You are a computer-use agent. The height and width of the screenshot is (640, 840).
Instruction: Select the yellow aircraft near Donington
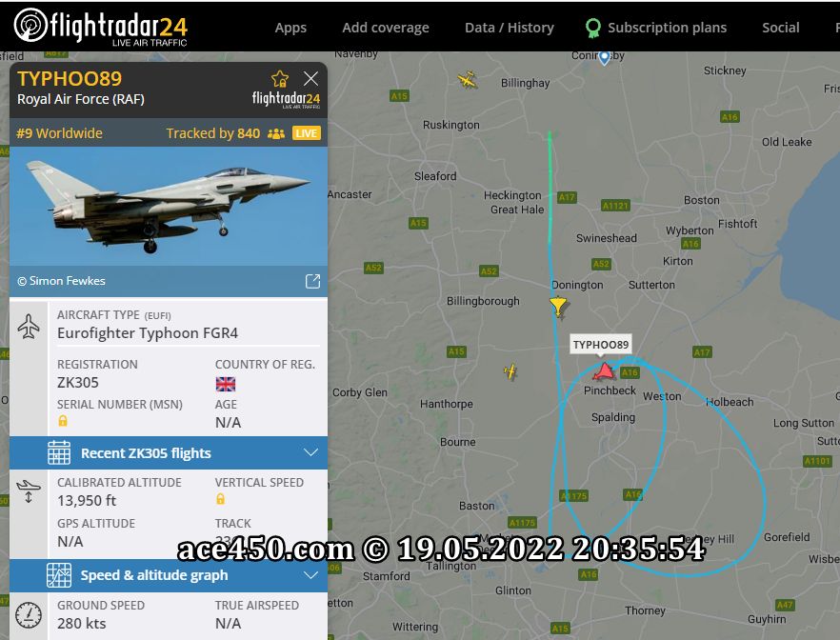coord(558,307)
